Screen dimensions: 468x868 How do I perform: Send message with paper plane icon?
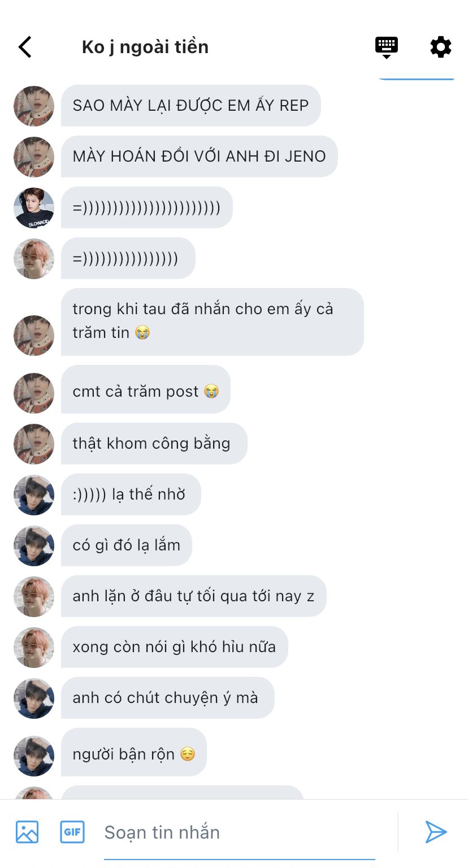[x=436, y=832]
